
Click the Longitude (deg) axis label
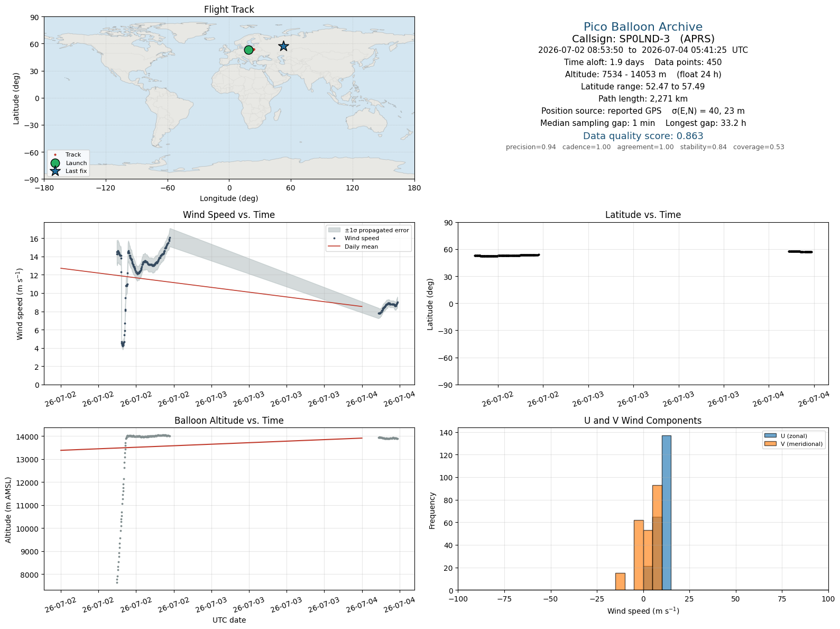click(229, 198)
